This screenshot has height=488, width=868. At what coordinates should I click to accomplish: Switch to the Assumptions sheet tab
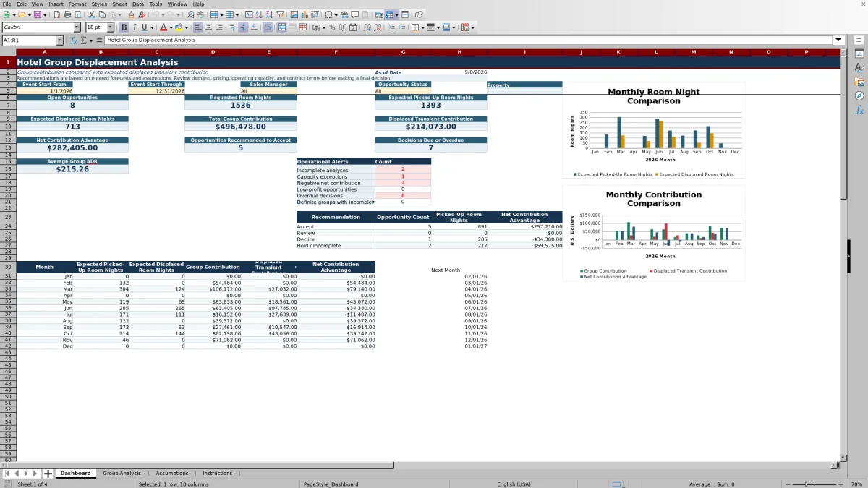tap(172, 474)
